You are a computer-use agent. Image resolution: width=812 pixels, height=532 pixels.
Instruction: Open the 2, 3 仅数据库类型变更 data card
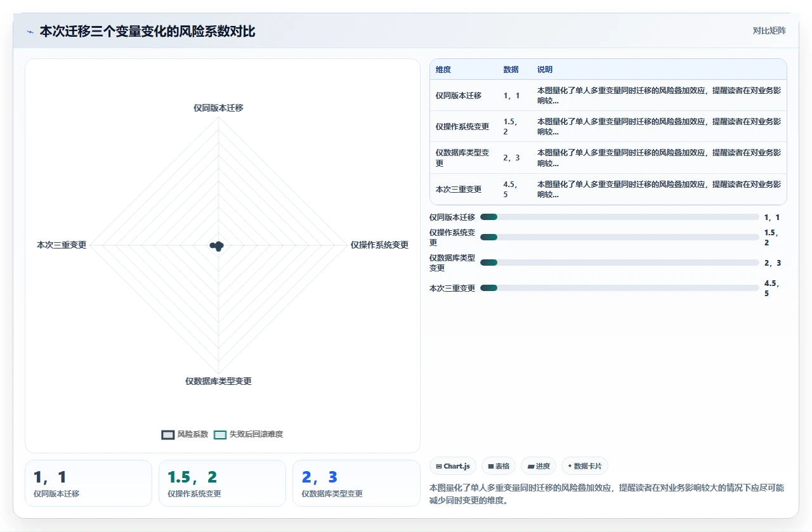(356, 483)
